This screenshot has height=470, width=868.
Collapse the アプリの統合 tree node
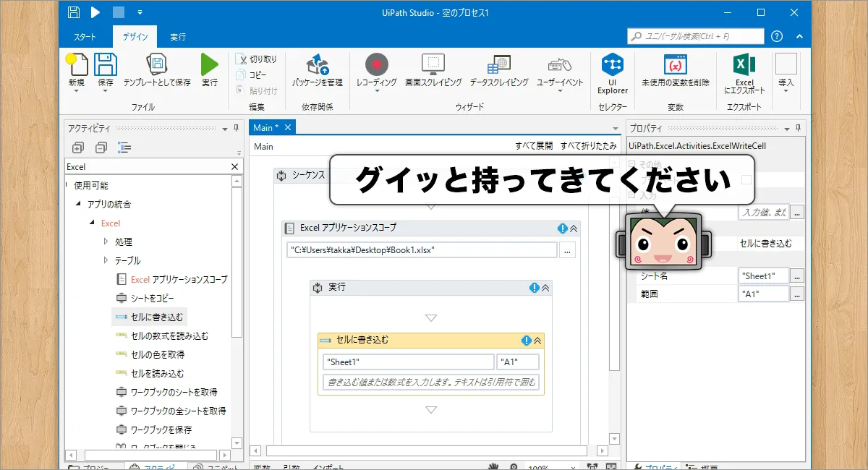[78, 205]
